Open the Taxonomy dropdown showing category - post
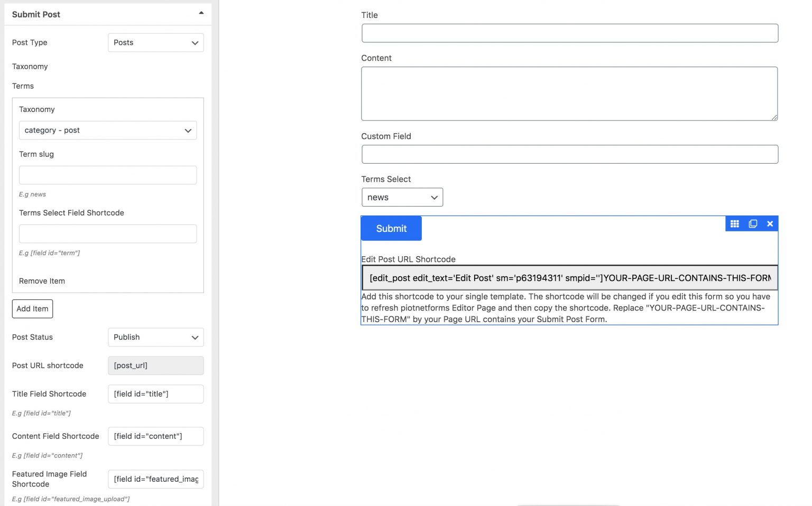 (x=108, y=130)
